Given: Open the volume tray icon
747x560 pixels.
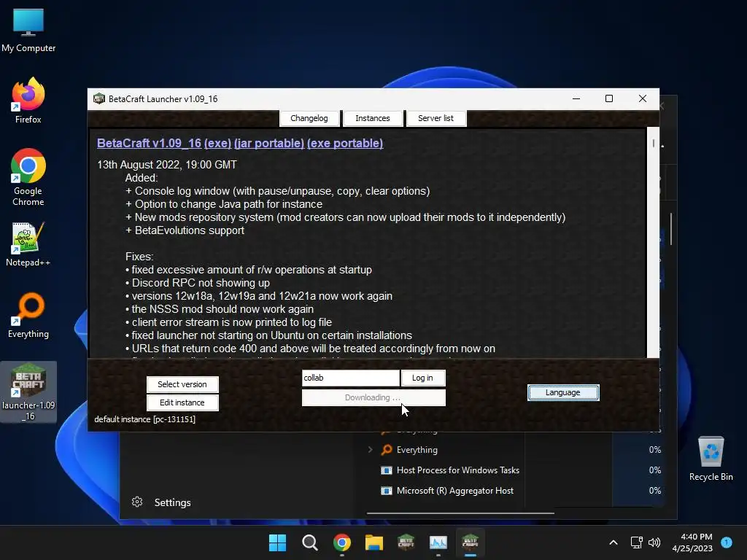Looking at the screenshot, I should pyautogui.click(x=654, y=542).
